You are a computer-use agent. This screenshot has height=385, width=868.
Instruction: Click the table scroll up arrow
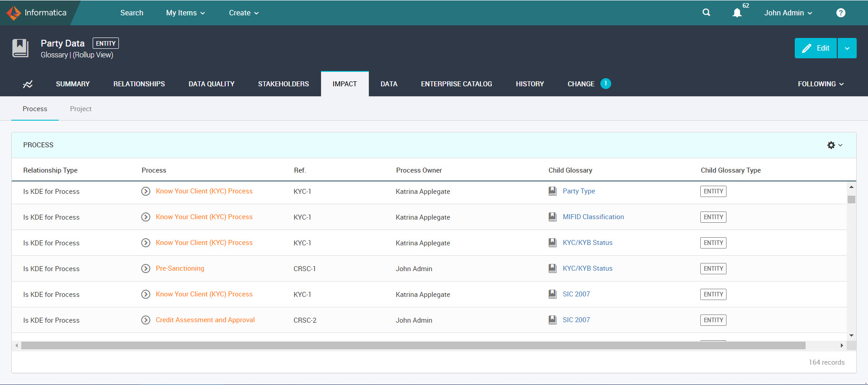[x=851, y=187]
